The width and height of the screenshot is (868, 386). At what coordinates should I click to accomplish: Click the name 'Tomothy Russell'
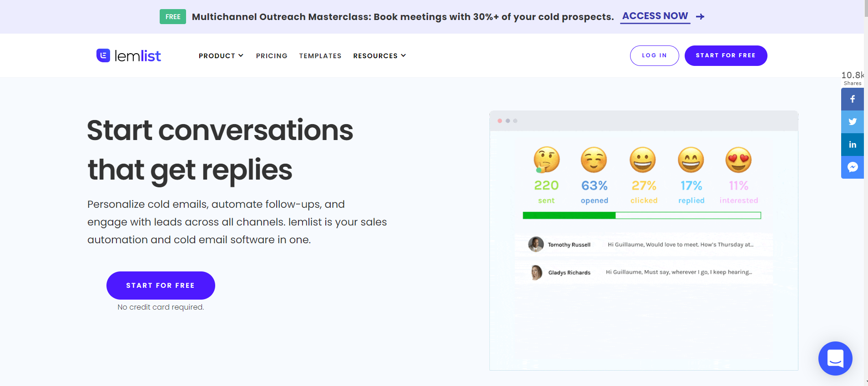point(569,245)
